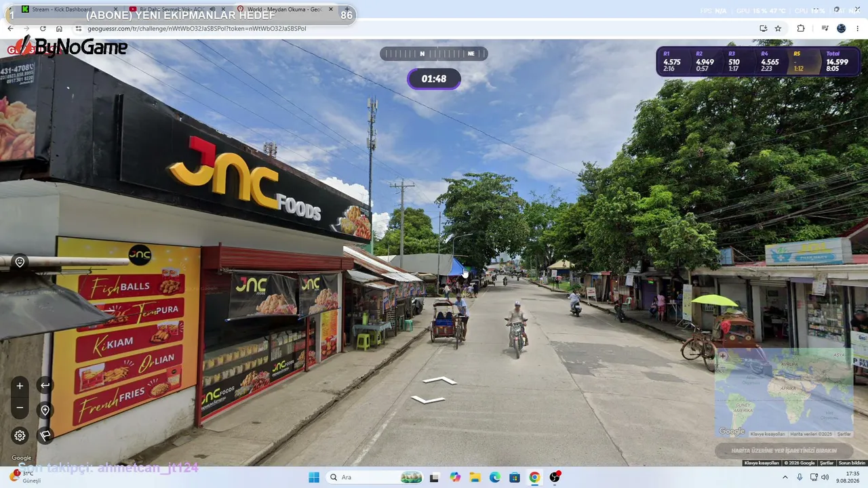This screenshot has width=868, height=488.
Task: Open the Windows Start menu
Action: [x=314, y=477]
